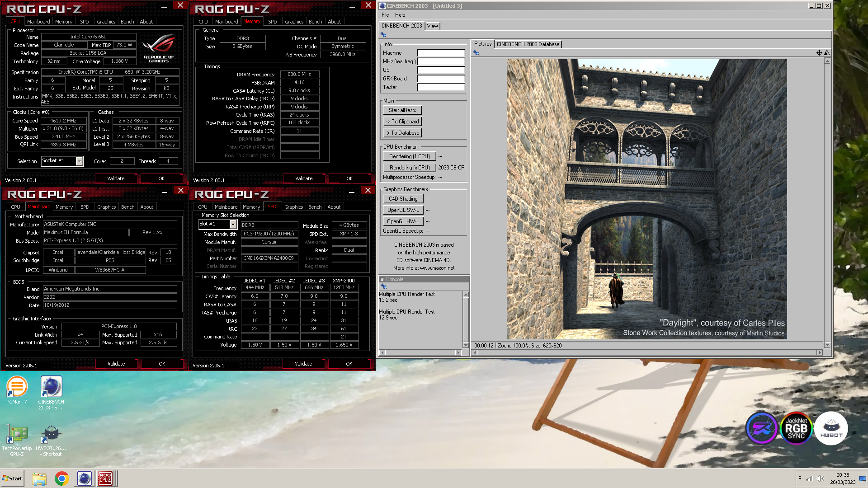Click '2033 CB-CPU' benchmark result

point(452,168)
